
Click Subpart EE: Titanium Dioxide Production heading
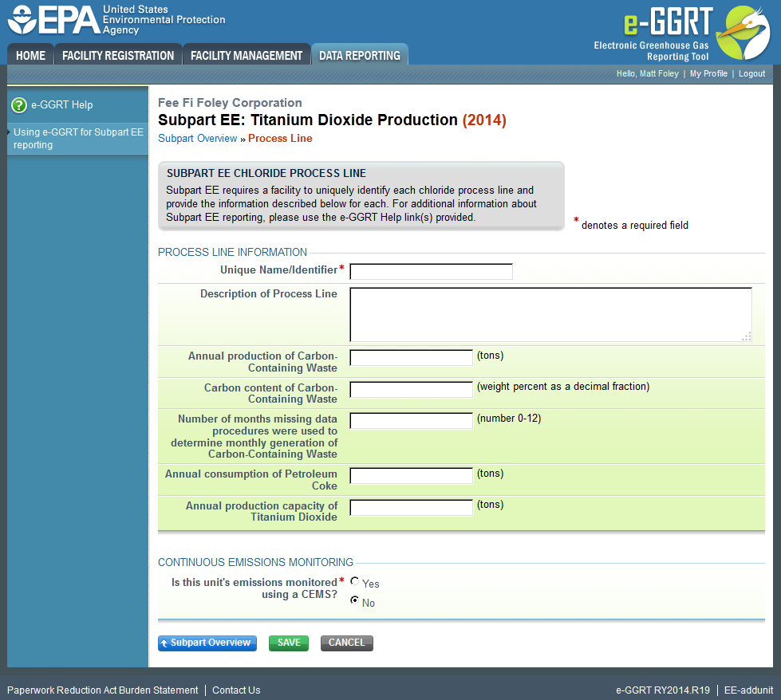tap(332, 120)
